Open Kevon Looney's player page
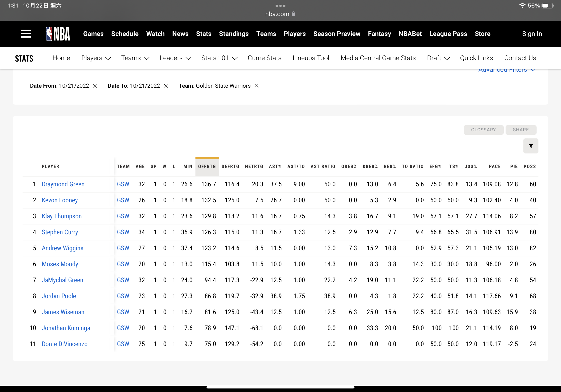 (x=60, y=200)
